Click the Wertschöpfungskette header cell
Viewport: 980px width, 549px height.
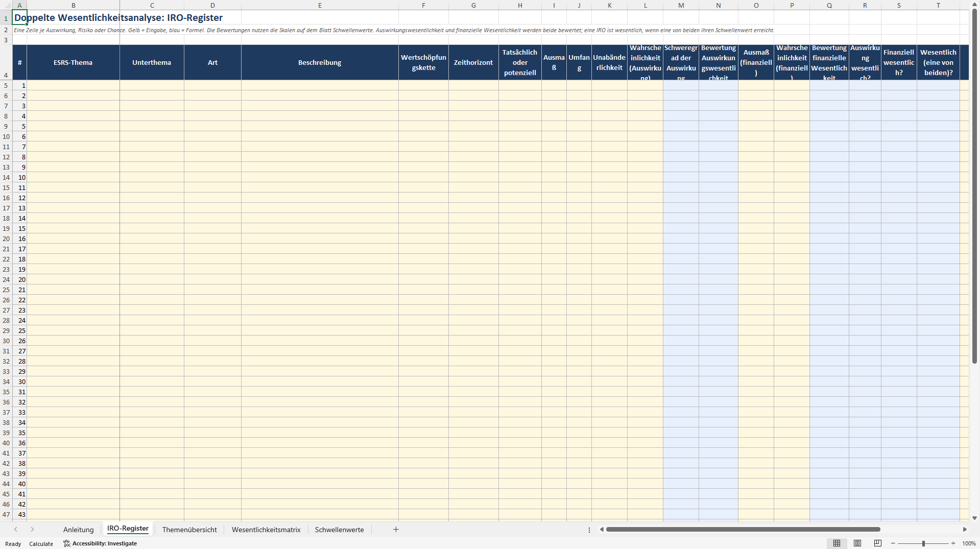[423, 62]
